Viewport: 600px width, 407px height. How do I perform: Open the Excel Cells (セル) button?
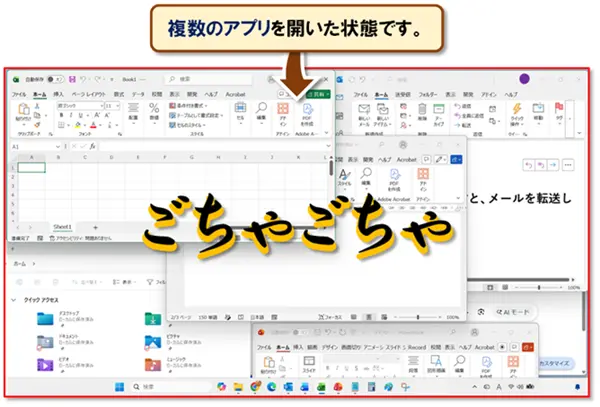(x=240, y=111)
